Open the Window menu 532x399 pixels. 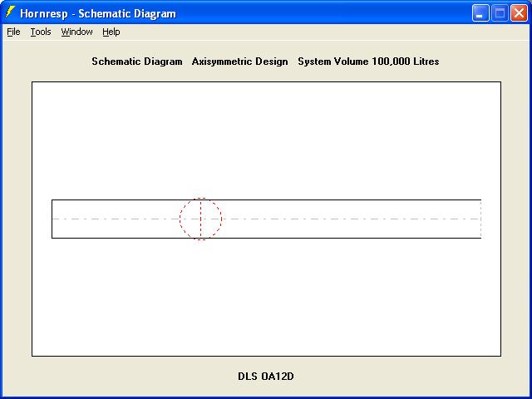tap(76, 32)
